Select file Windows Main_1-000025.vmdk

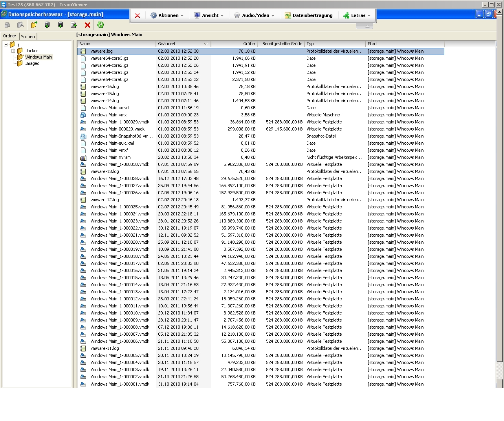[x=120, y=207]
